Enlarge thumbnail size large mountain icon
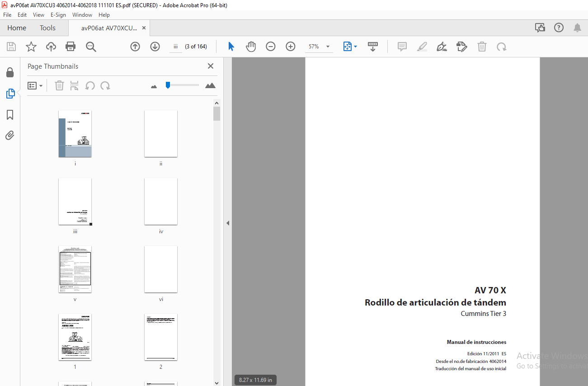Screen dimensions: 588x386 (210, 85)
